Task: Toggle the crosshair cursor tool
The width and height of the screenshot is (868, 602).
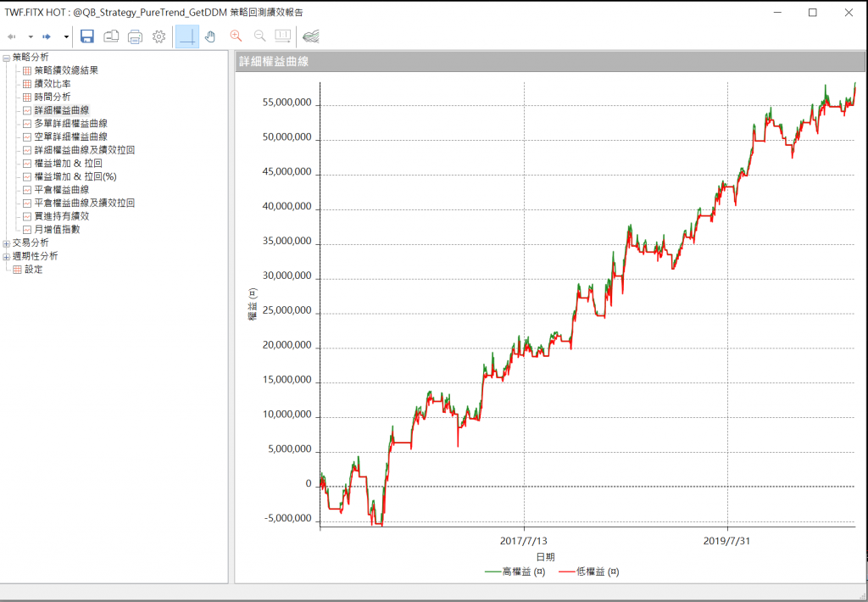Action: pos(187,36)
